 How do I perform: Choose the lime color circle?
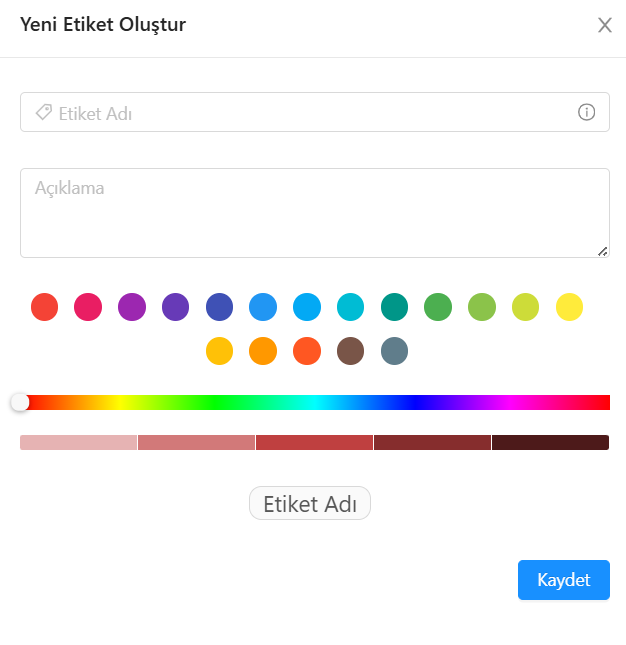coord(525,306)
